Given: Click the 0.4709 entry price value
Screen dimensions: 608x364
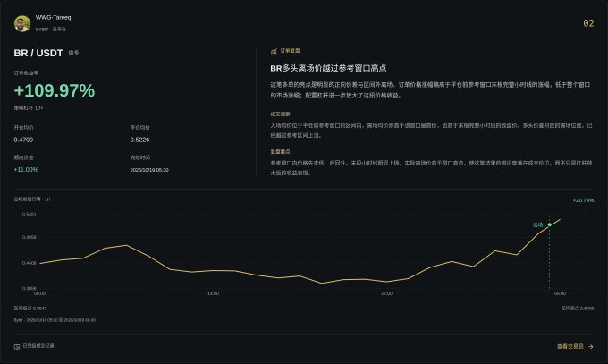Looking at the screenshot, I should click(23, 140).
